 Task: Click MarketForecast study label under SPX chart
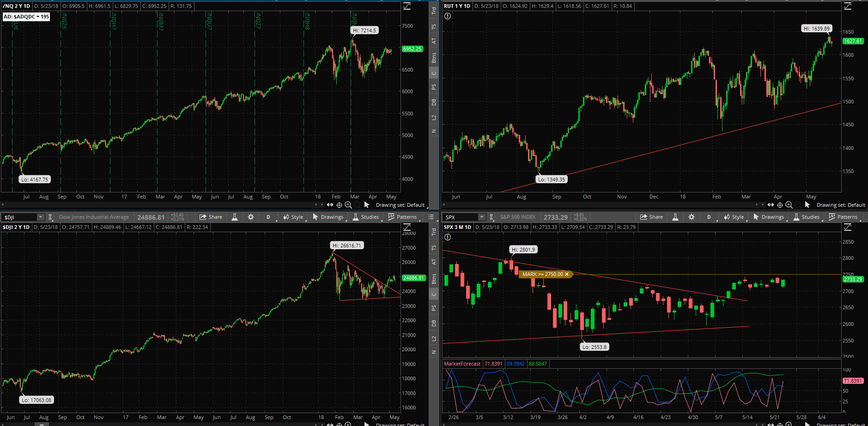(x=462, y=364)
